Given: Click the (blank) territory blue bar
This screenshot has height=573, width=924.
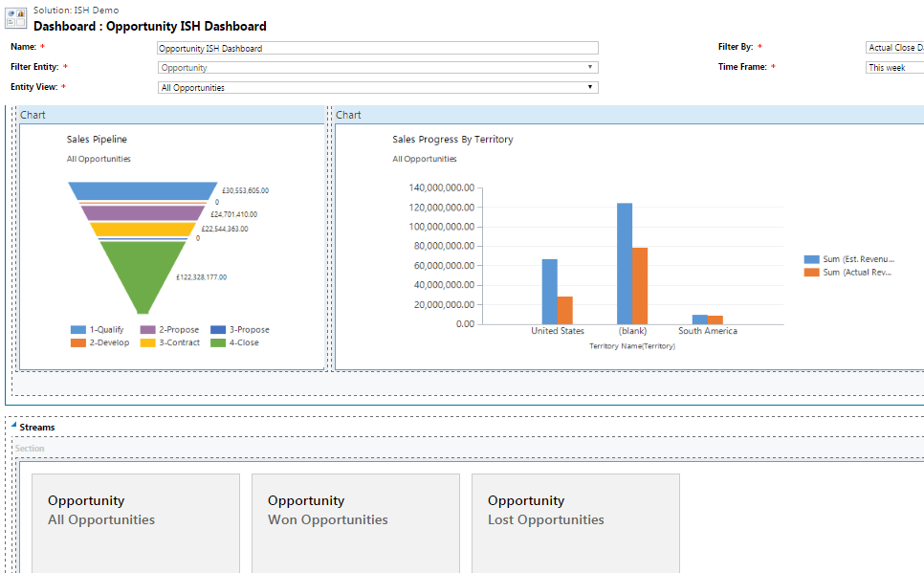Looking at the screenshot, I should coord(625,263).
